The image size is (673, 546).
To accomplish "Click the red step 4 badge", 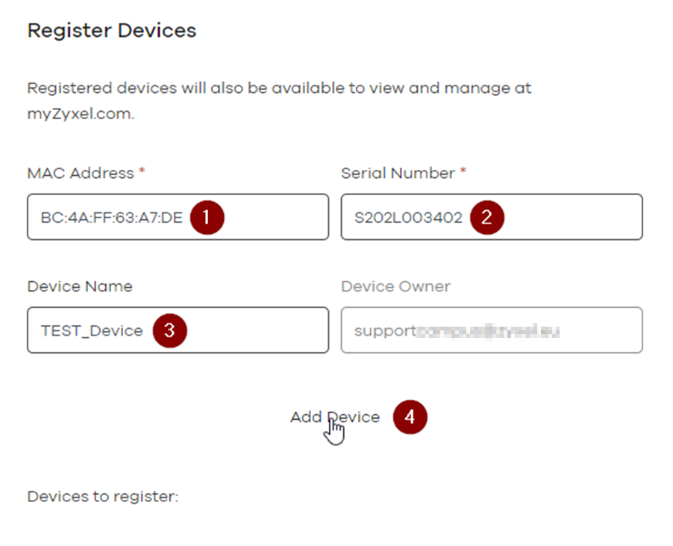I will (410, 417).
